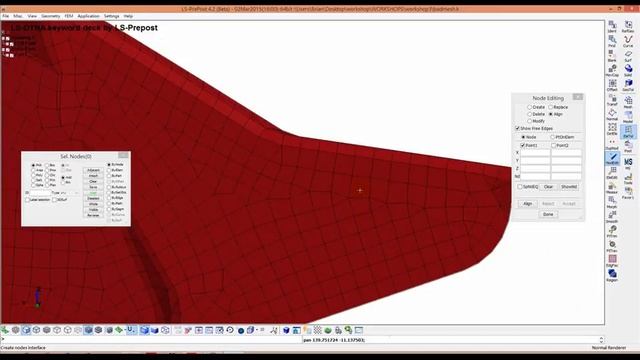Image resolution: width=640 pixels, height=360 pixels.
Task: Toggle the Show Free Edges checkbox
Action: [518, 129]
